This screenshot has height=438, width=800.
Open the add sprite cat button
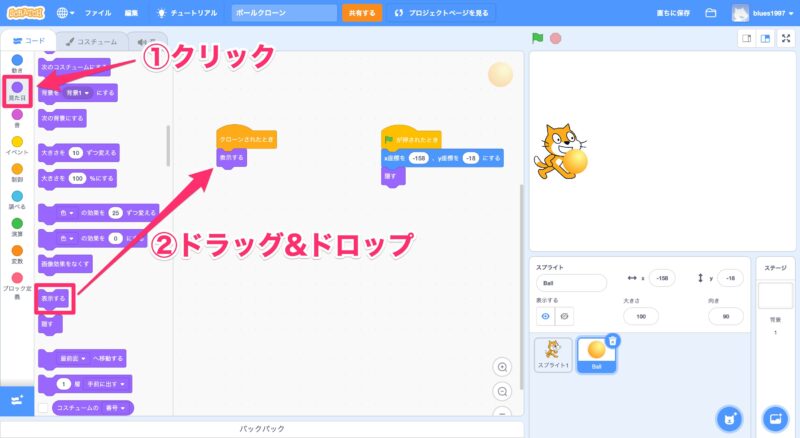tap(730, 418)
